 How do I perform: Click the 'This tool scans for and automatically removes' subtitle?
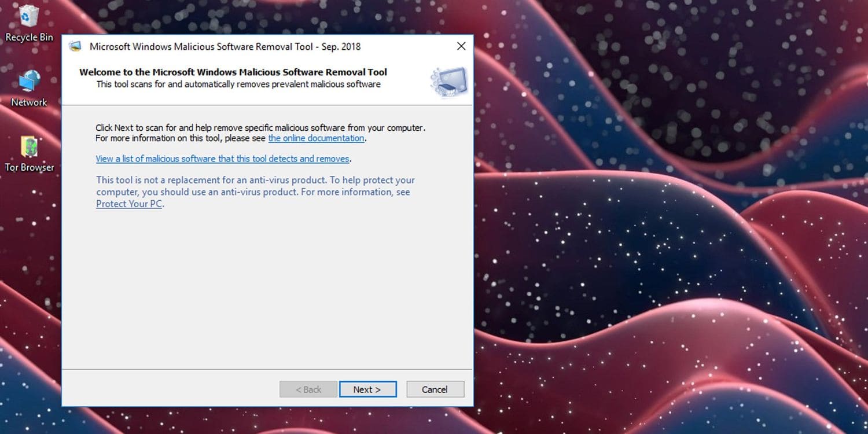238,84
